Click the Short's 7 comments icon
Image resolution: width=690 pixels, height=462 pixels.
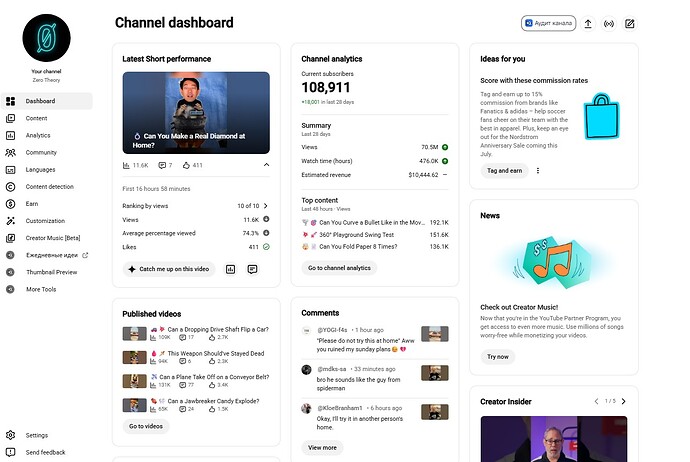click(162, 165)
